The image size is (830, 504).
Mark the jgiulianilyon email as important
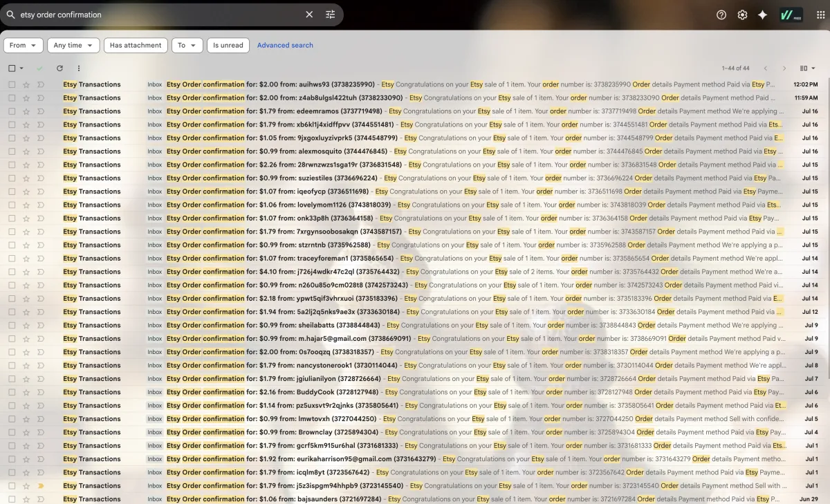pyautogui.click(x=40, y=379)
